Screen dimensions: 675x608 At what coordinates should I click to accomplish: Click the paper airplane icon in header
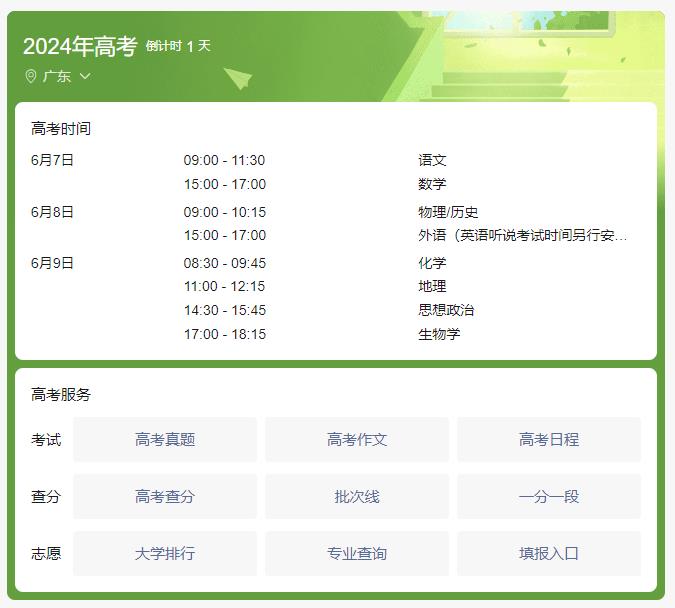point(237,77)
